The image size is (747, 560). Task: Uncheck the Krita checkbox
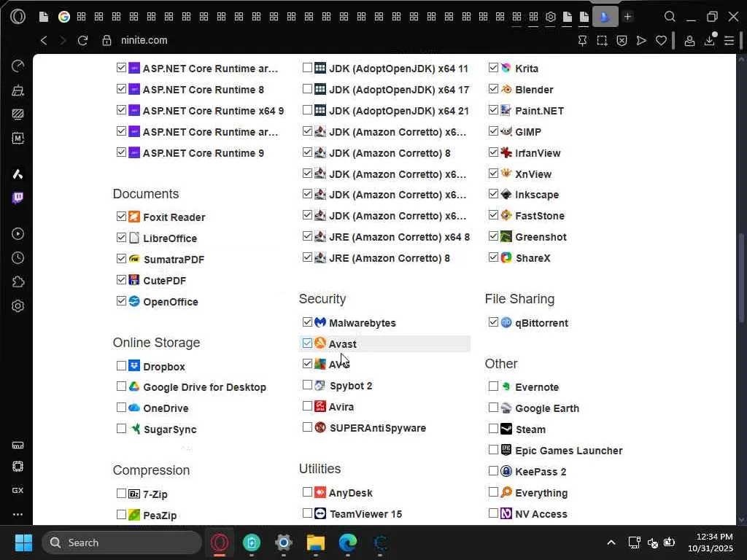tap(494, 68)
